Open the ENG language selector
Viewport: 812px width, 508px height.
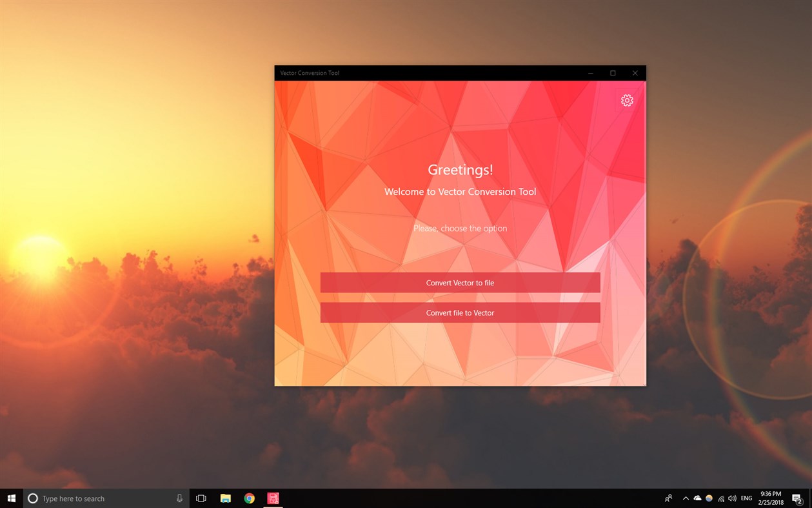coord(746,498)
